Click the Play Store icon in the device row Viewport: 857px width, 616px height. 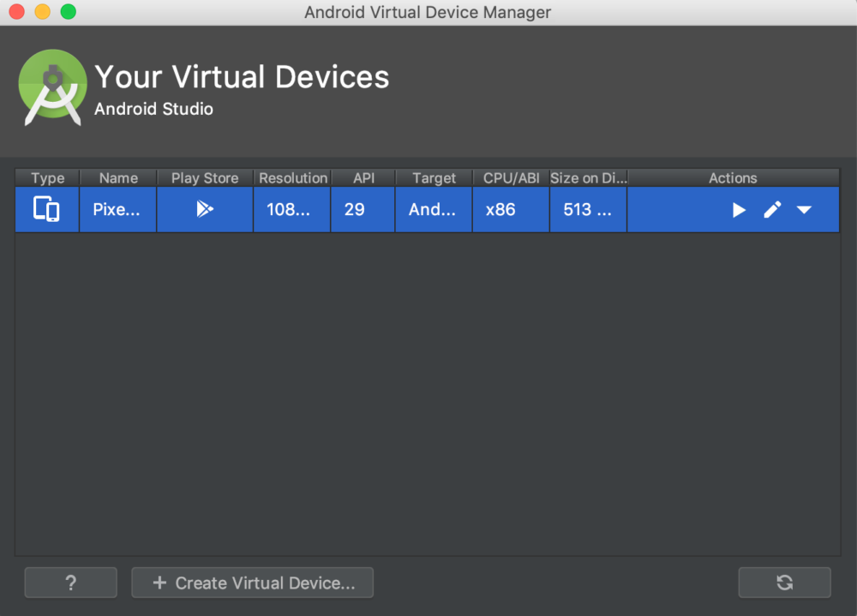click(205, 209)
